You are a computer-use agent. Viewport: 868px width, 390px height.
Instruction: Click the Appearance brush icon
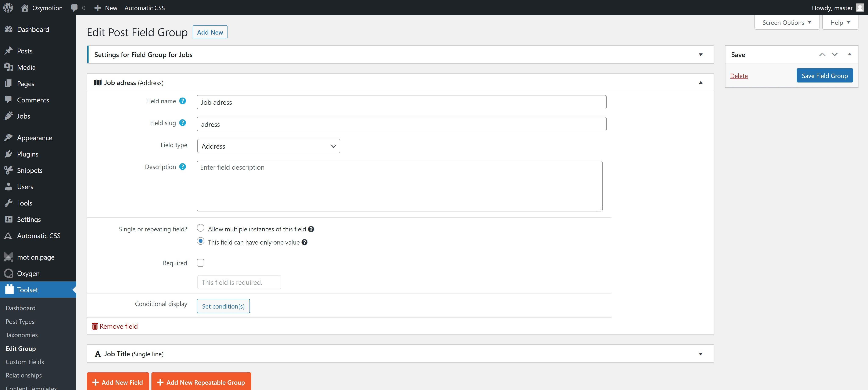(9, 138)
